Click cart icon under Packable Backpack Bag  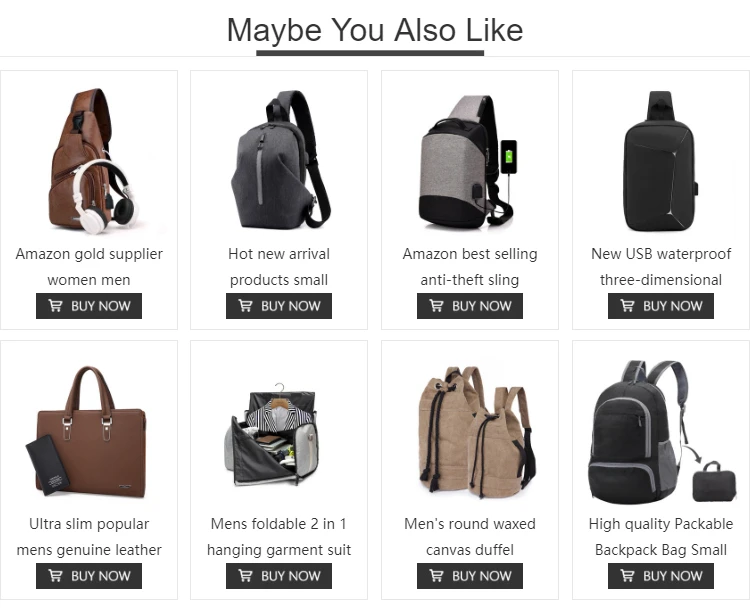coord(627,576)
